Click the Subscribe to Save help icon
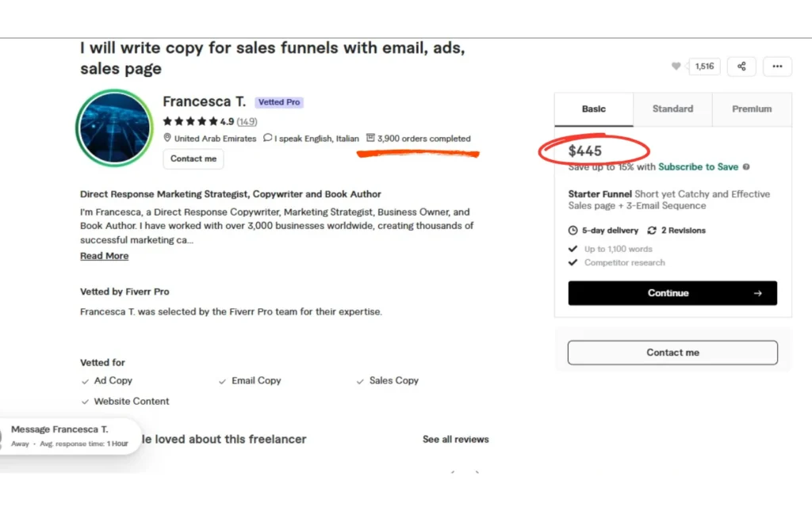This screenshot has width=812, height=511. coord(746,167)
